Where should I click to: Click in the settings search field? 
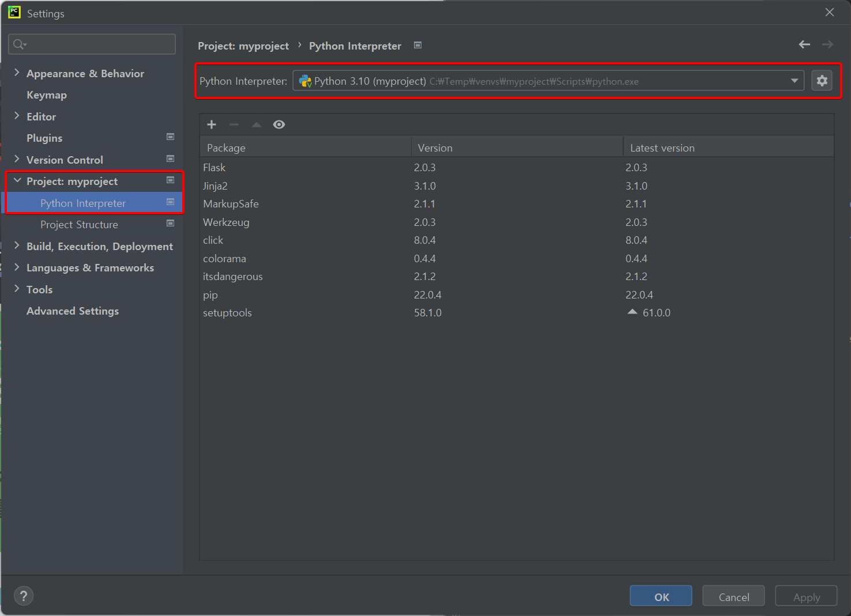(92, 44)
